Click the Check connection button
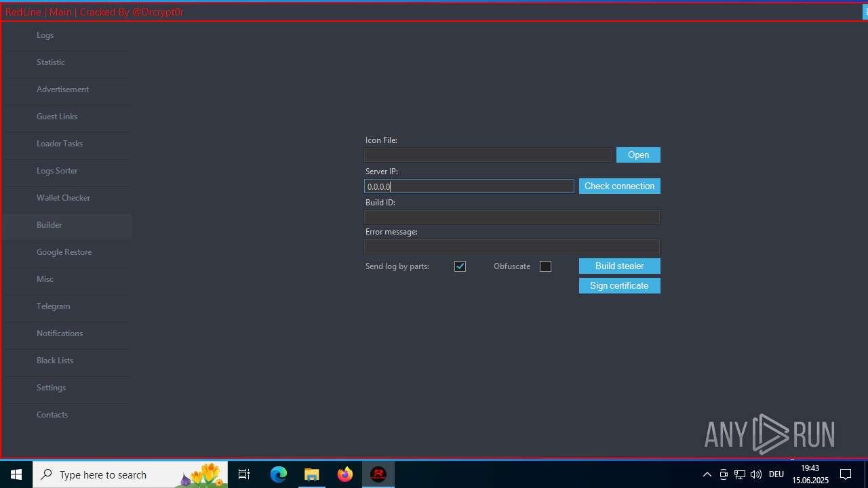 620,186
